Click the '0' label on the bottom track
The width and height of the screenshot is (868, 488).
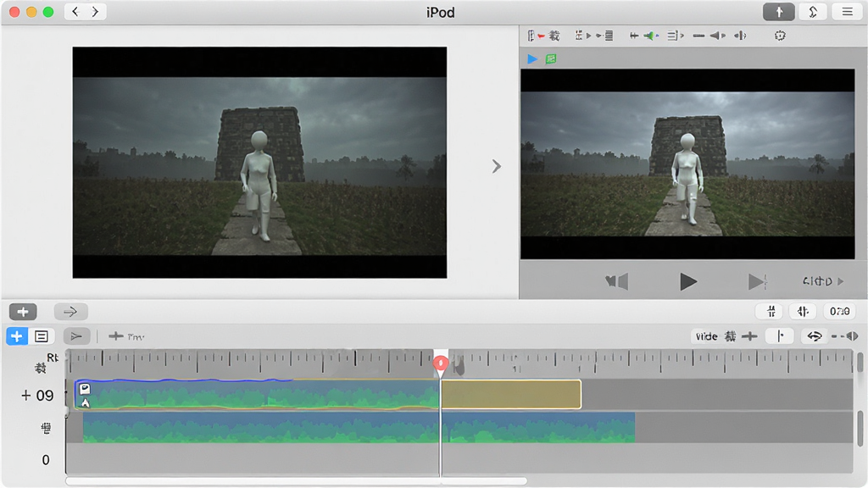click(46, 460)
